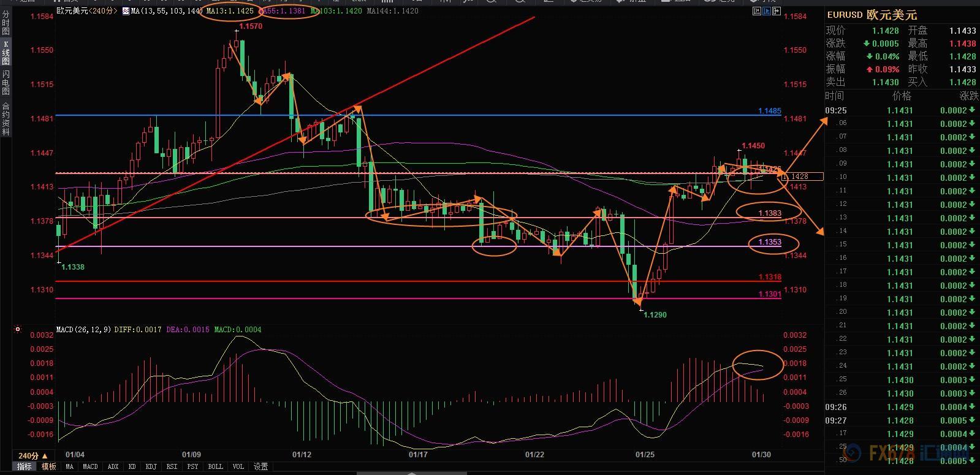Click the exit arrow chart icon at top right
980x475 pixels.
pyautogui.click(x=777, y=11)
